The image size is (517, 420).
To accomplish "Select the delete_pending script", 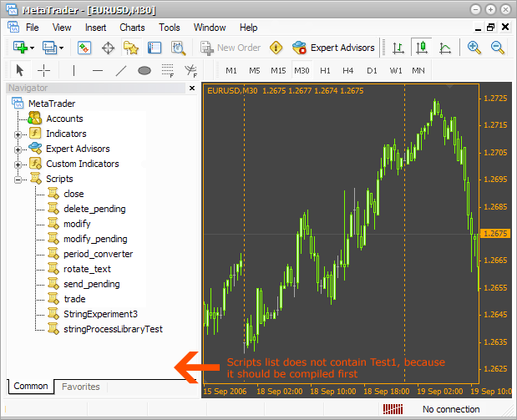I will (94, 209).
